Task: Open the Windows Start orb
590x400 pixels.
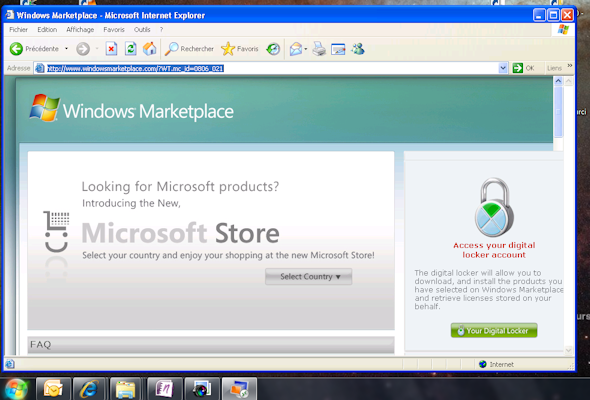Action: [15, 389]
